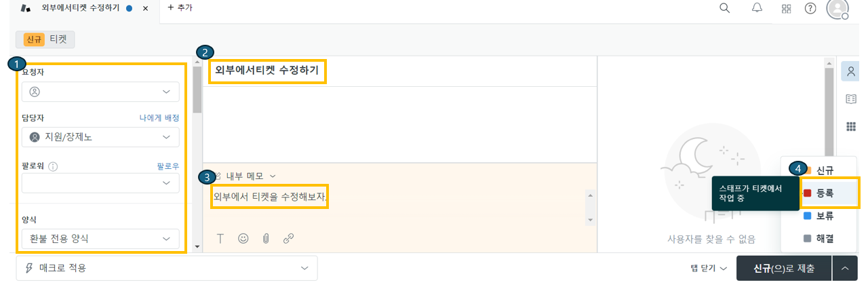Open the knowledge base book icon
This screenshot has height=287, width=868.
(851, 99)
